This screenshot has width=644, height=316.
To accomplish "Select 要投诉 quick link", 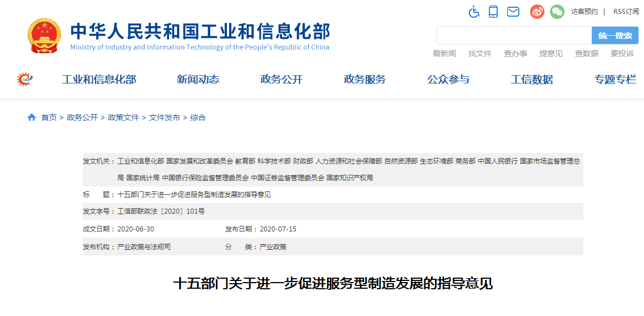I will (622, 53).
